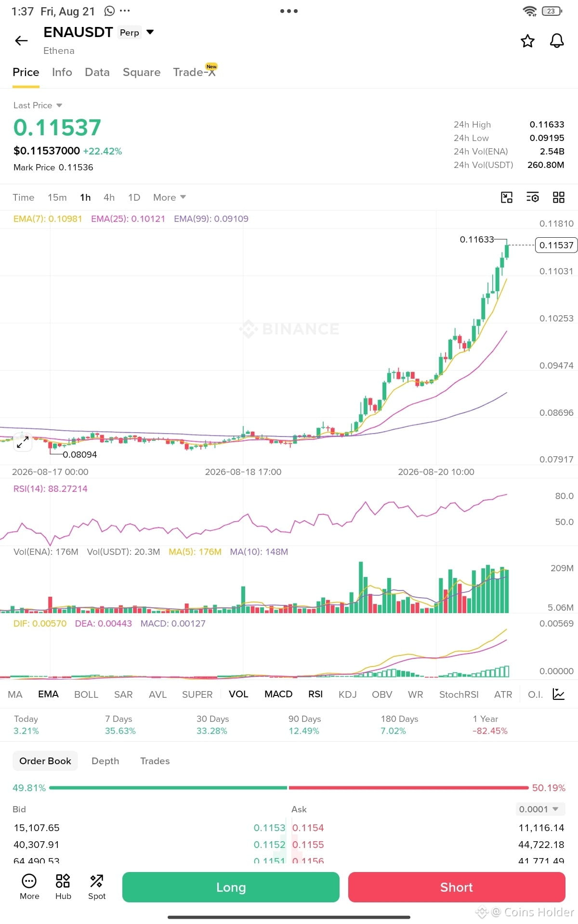Tap the three-dot overflow at top center

[289, 11]
